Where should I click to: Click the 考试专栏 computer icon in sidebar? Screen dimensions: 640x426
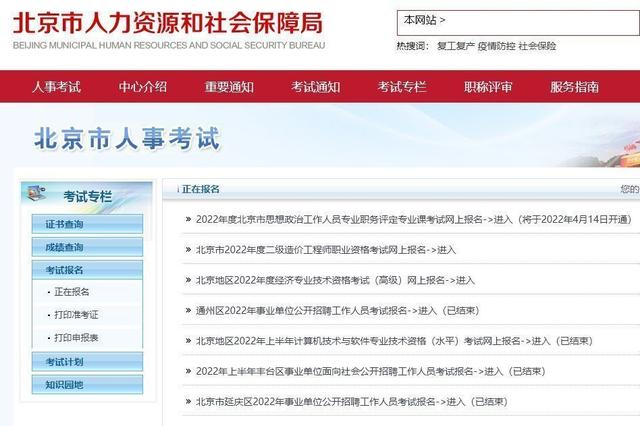point(36,193)
